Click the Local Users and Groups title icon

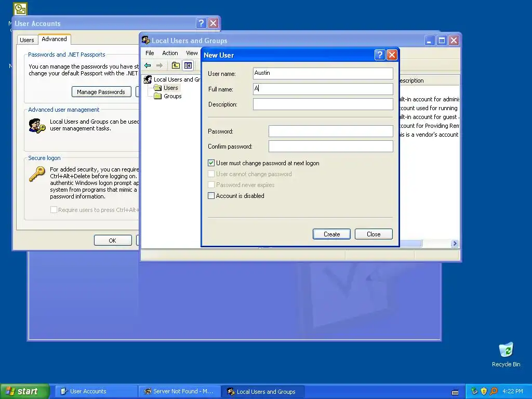coord(146,41)
